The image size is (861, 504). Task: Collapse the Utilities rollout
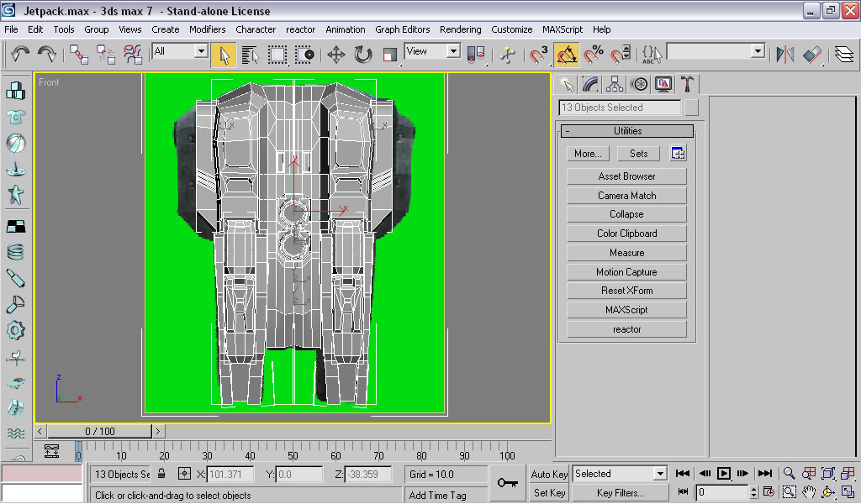click(x=626, y=131)
